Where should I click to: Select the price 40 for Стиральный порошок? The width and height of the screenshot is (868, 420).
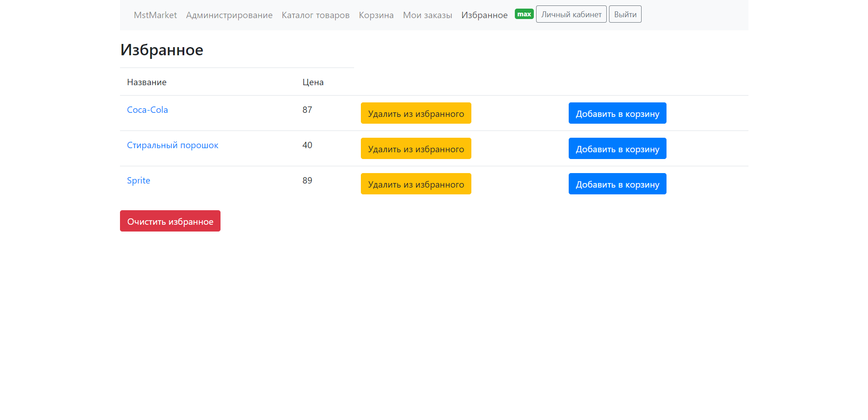(307, 145)
